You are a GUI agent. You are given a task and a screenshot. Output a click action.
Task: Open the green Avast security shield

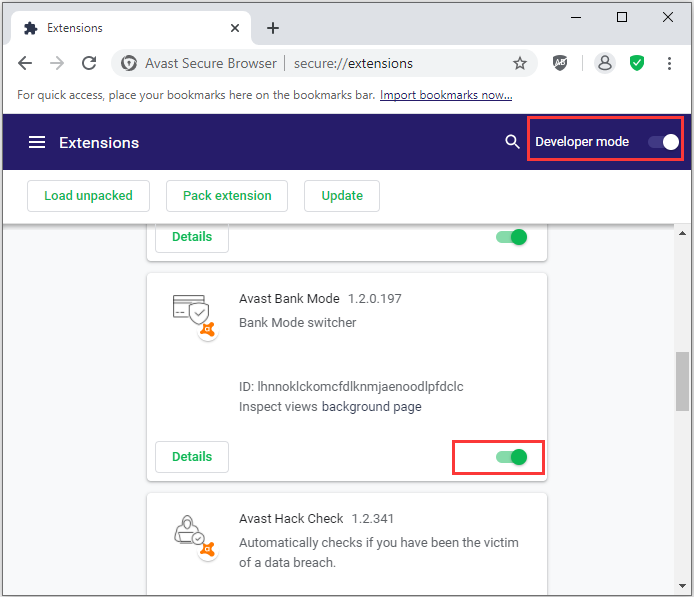[637, 63]
